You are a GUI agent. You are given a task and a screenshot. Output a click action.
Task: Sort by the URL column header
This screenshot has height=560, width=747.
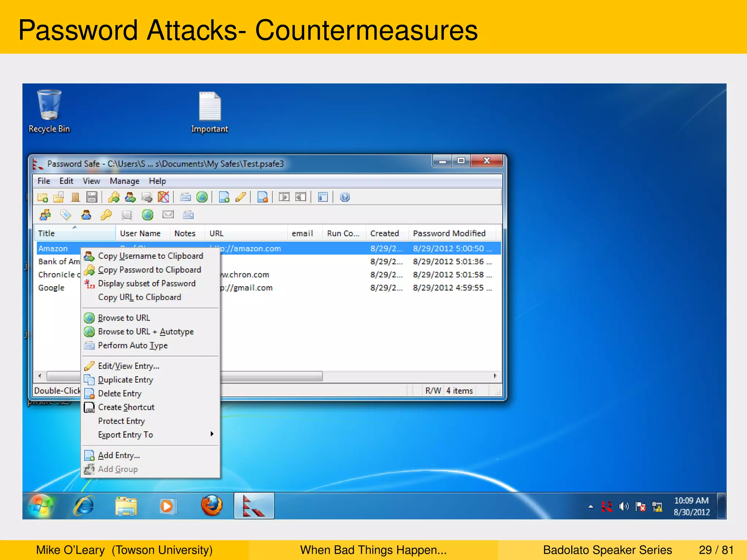click(x=246, y=233)
